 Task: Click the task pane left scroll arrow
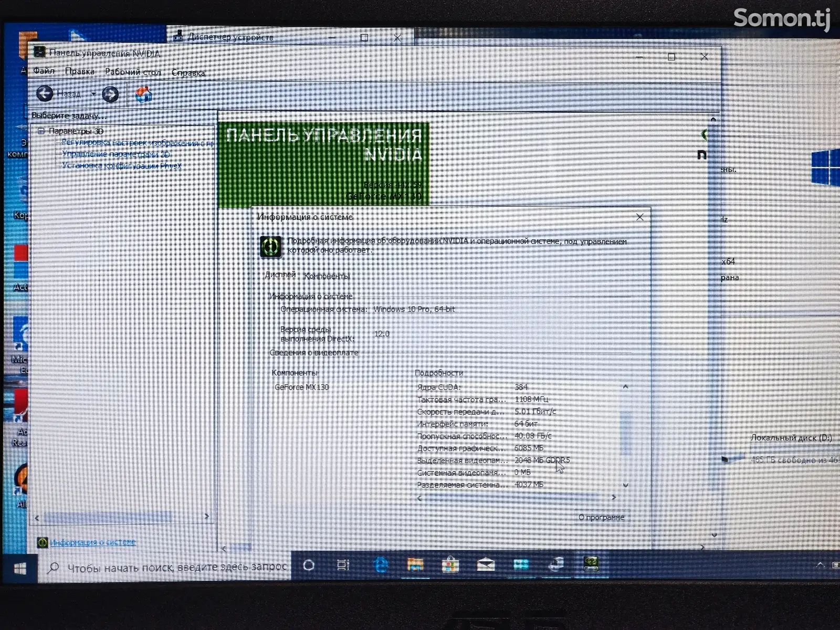click(x=37, y=518)
